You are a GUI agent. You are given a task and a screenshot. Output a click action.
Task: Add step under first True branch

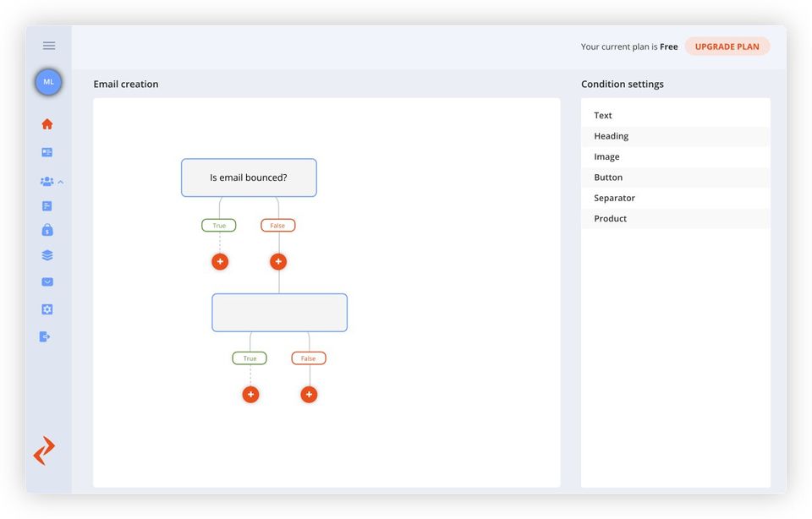click(220, 262)
